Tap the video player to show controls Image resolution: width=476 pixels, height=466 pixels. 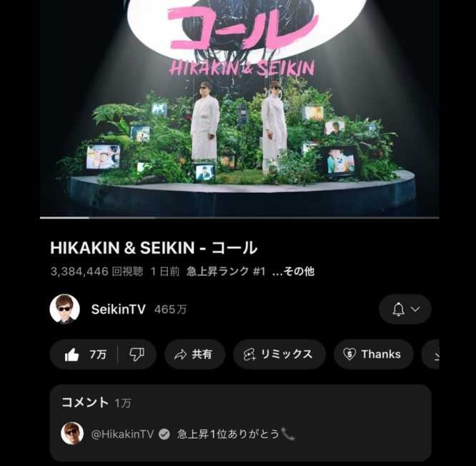239,108
